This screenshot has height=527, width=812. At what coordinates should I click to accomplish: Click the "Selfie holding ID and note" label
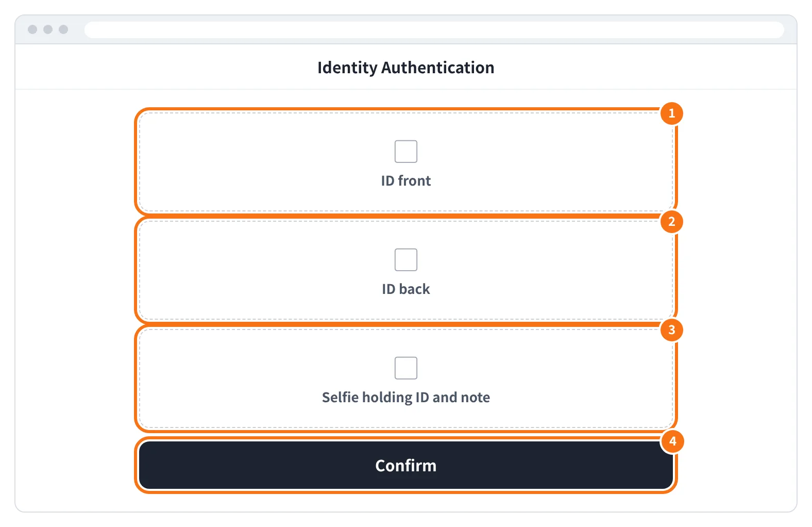pyautogui.click(x=406, y=398)
